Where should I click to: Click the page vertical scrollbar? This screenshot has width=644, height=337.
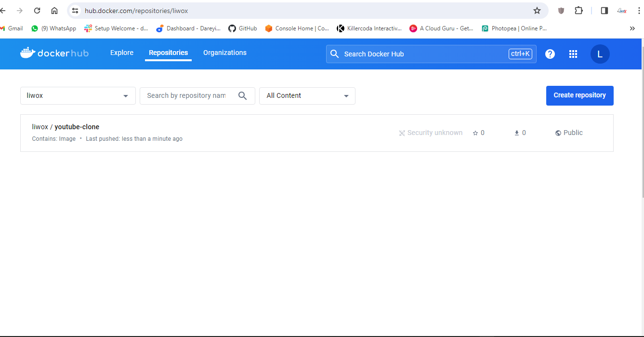(x=642, y=121)
